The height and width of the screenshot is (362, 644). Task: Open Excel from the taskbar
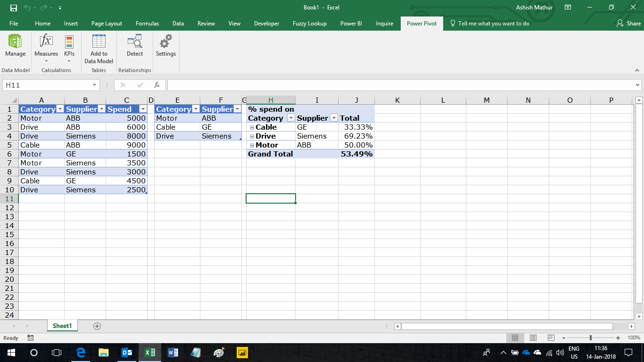150,352
